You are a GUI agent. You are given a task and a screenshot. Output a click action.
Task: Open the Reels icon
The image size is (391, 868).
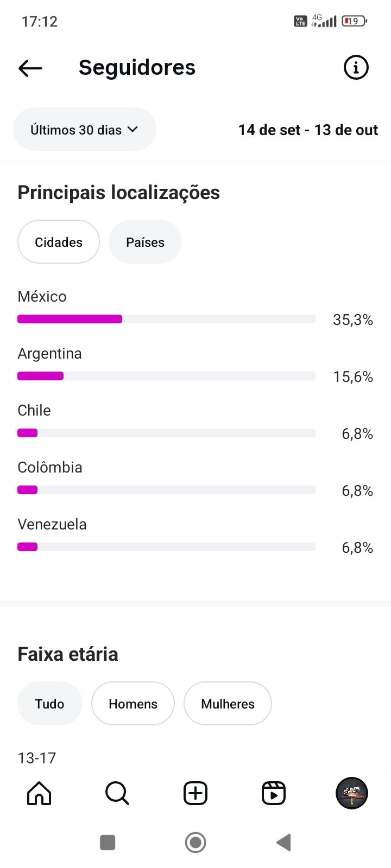[x=273, y=793]
